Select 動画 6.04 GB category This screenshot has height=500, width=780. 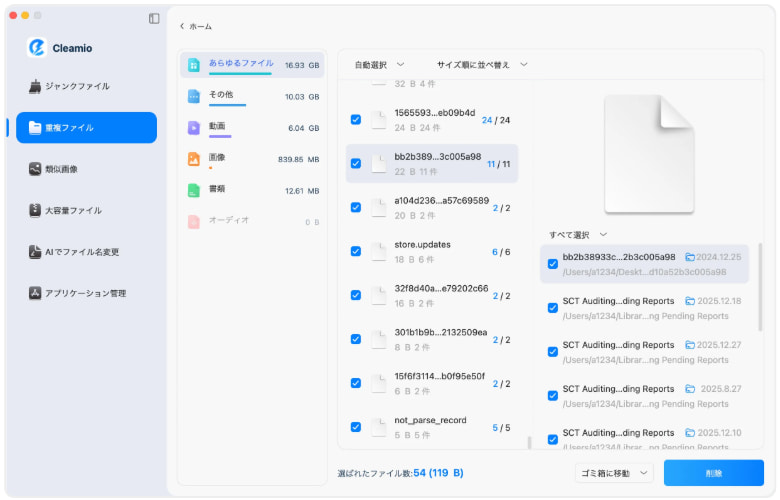point(252,128)
